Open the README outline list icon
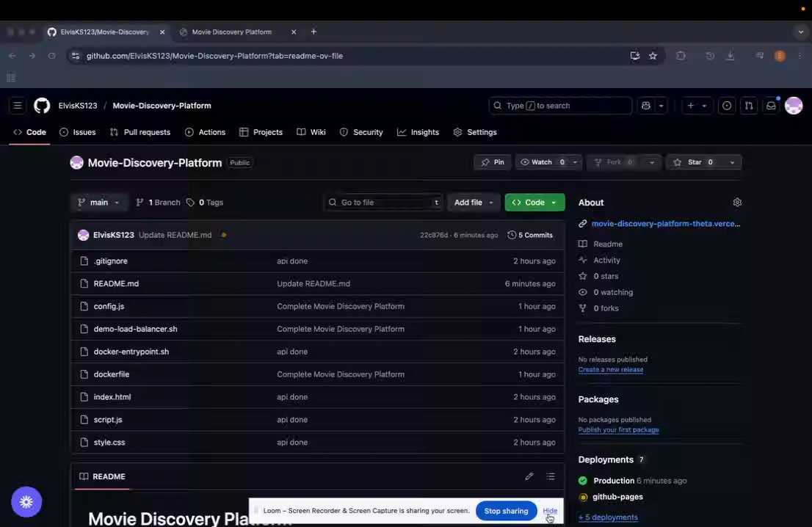This screenshot has width=812, height=527. coord(551,476)
